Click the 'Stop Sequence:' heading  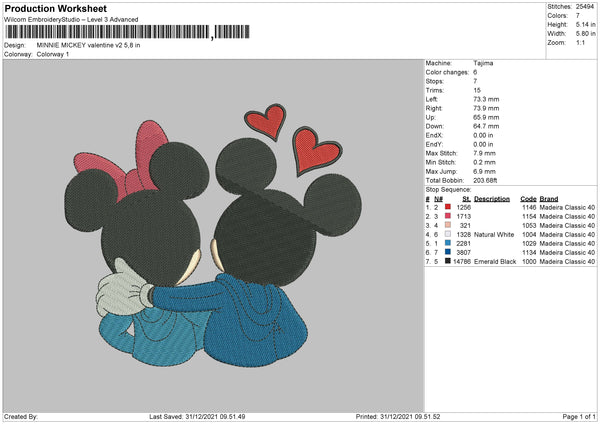pos(448,190)
